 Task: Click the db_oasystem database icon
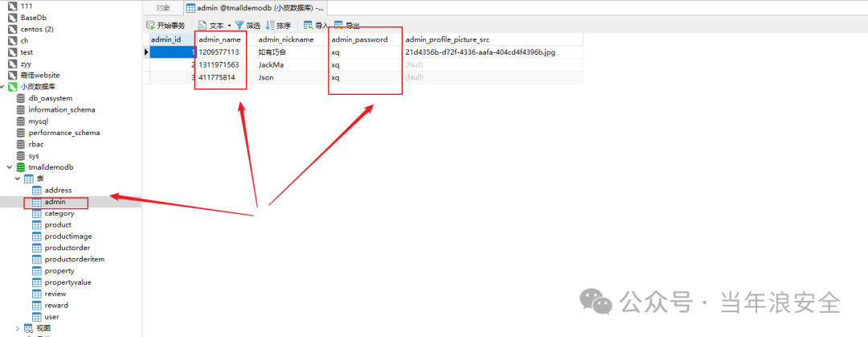(21, 98)
